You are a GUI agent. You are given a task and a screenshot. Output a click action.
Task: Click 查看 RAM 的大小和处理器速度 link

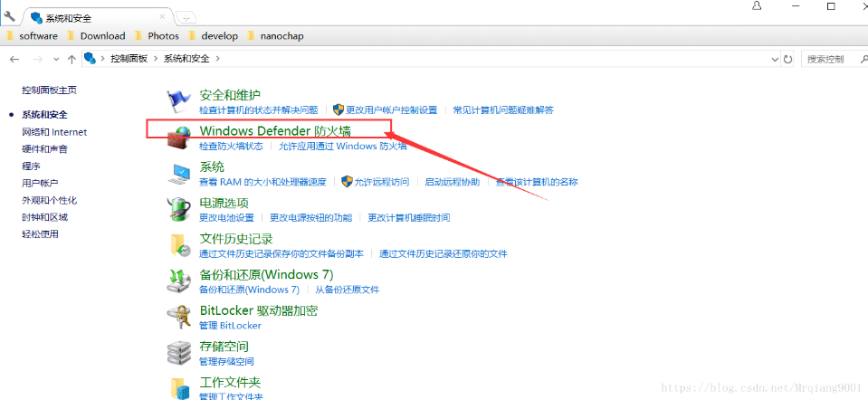[x=263, y=182]
